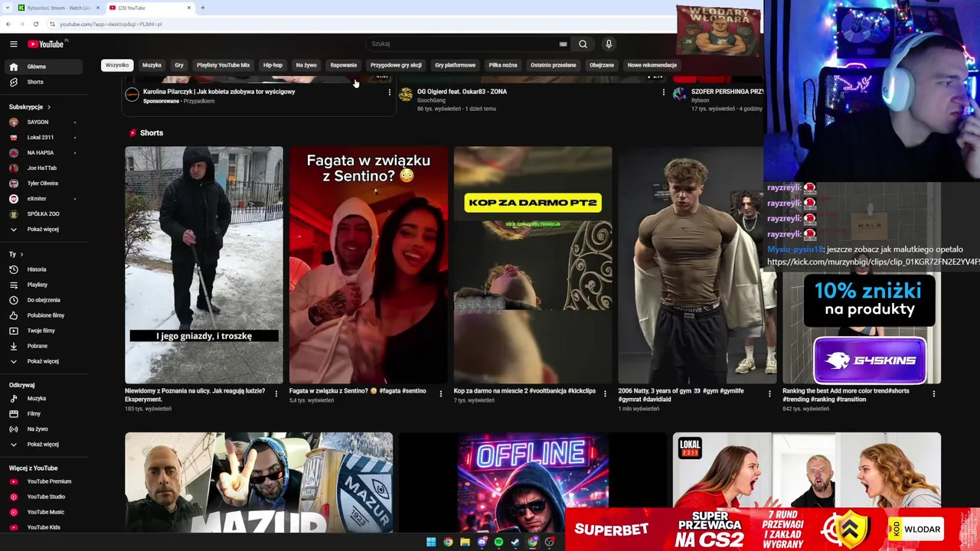Viewport: 980px width, 551px height.
Task: Open the Windows Start button
Action: pos(431,542)
